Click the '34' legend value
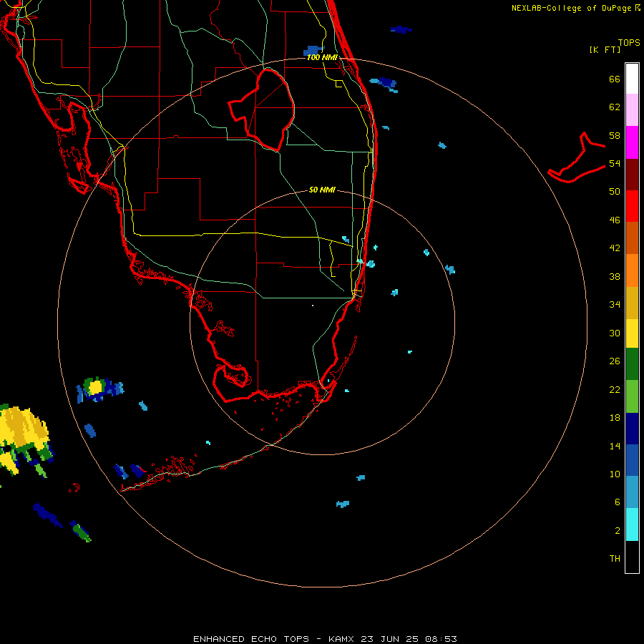Image resolution: width=644 pixels, height=644 pixels. [615, 305]
